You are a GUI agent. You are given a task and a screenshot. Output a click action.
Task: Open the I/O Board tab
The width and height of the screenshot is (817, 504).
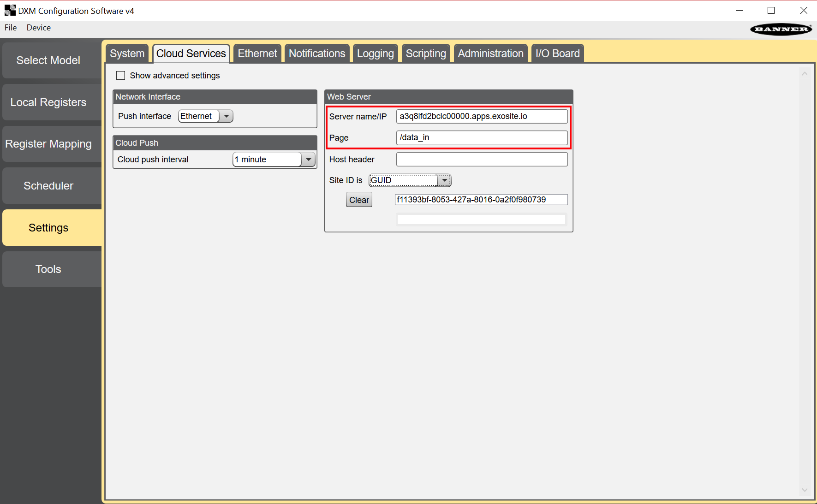(x=557, y=53)
